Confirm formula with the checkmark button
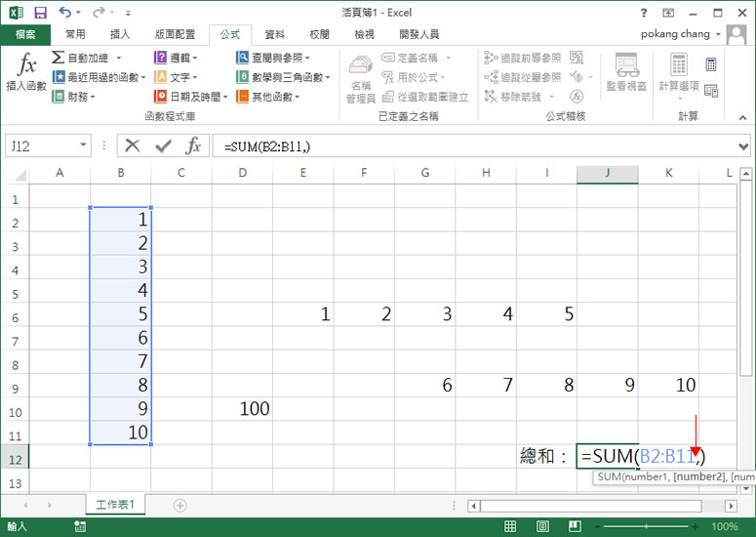756x537 pixels. coord(164,145)
